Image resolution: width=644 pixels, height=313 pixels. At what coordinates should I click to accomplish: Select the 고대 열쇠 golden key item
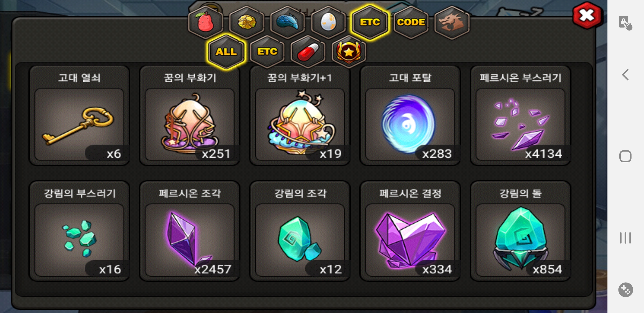(x=79, y=116)
